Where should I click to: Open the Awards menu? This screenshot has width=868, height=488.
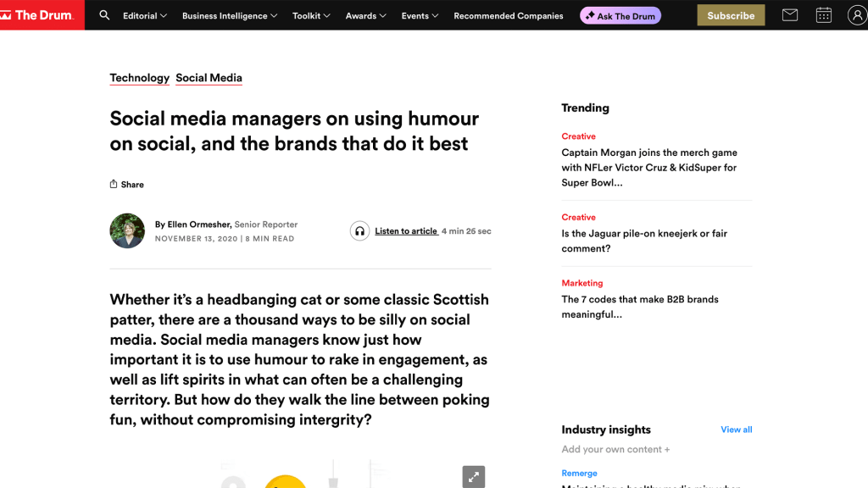(x=365, y=16)
